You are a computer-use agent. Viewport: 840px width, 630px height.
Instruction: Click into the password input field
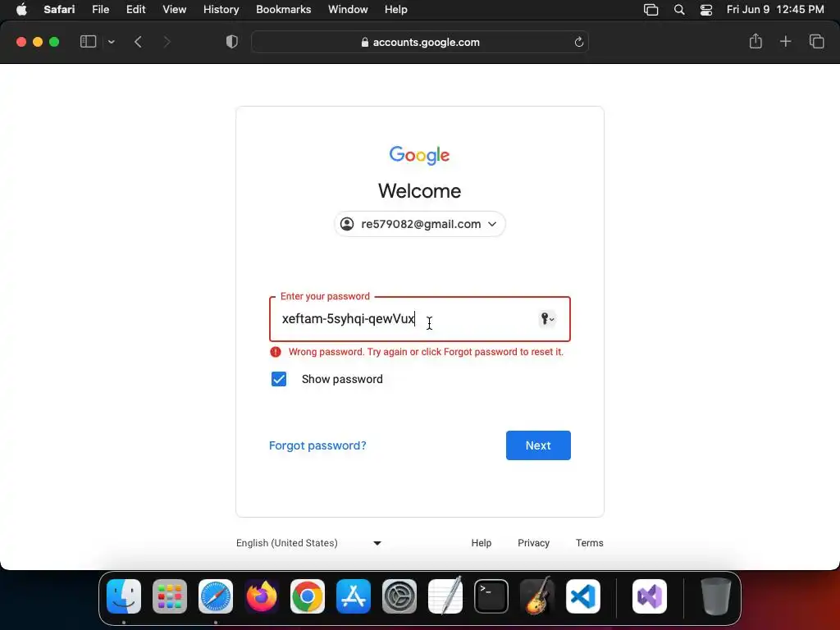[420, 319]
